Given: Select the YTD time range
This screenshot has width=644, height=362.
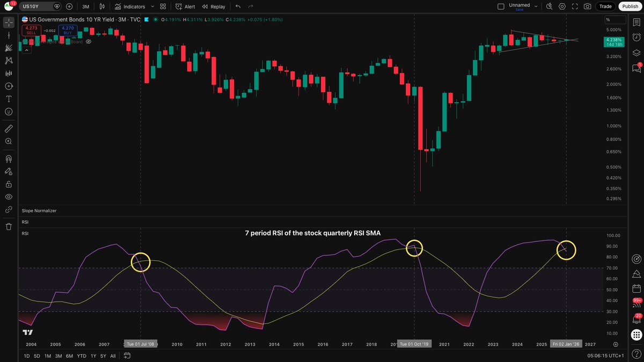Looking at the screenshot, I should (82, 356).
